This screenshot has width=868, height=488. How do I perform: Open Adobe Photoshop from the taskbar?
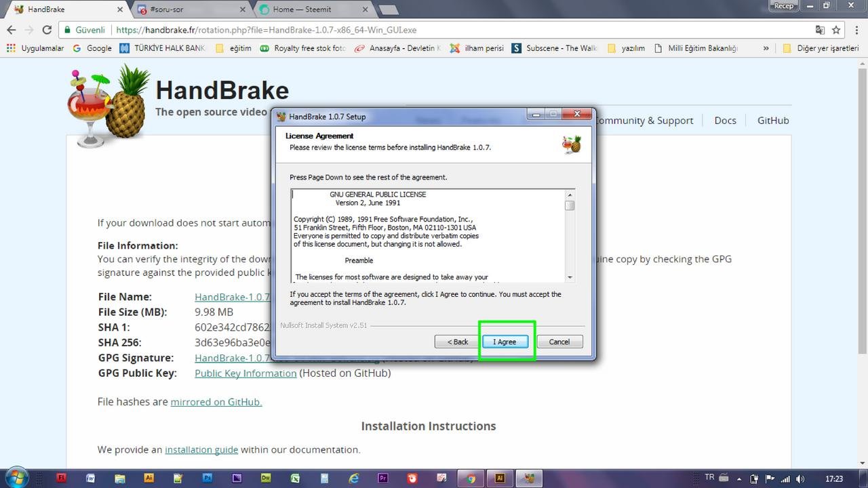[x=208, y=478]
